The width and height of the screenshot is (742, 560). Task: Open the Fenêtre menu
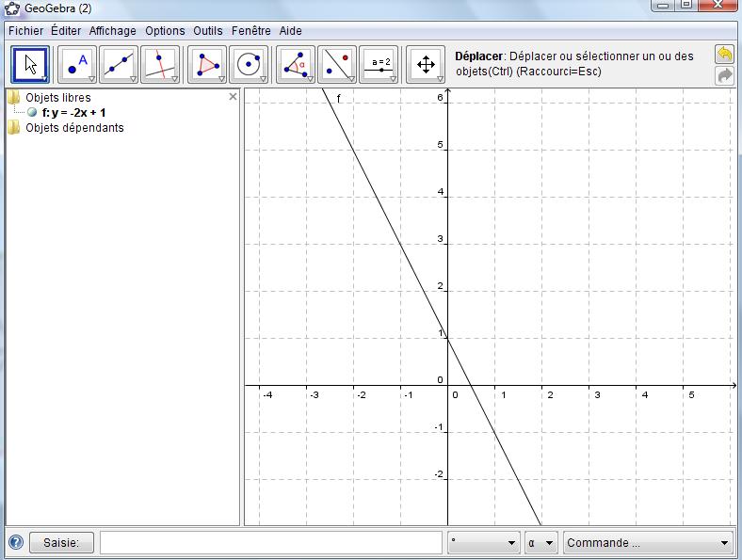[x=251, y=31]
